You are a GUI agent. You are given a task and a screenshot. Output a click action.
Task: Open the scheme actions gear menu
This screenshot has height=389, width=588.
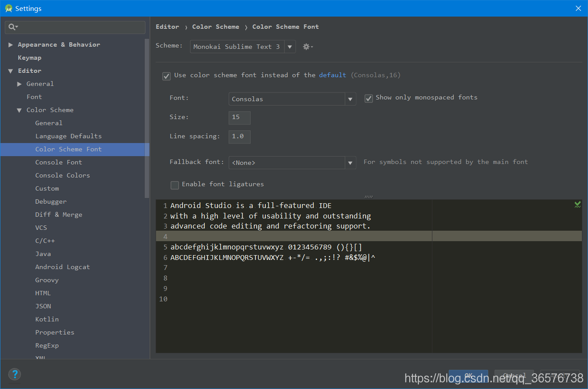pos(308,47)
